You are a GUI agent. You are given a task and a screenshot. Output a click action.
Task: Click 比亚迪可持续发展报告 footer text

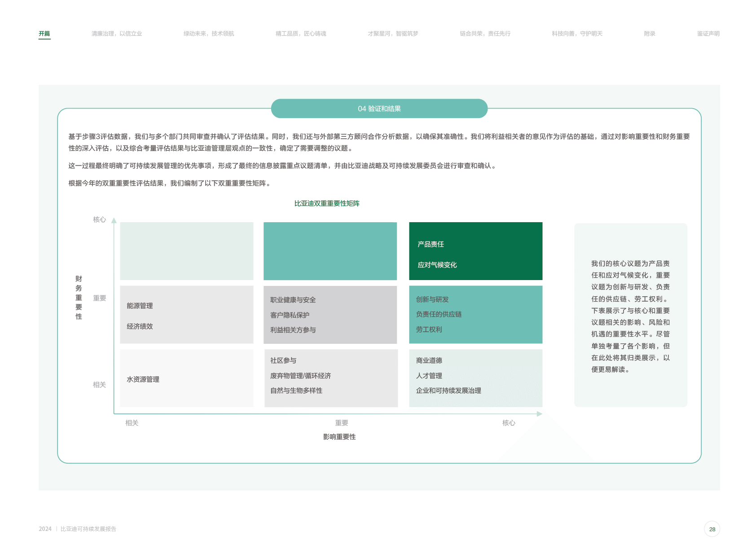coord(88,529)
